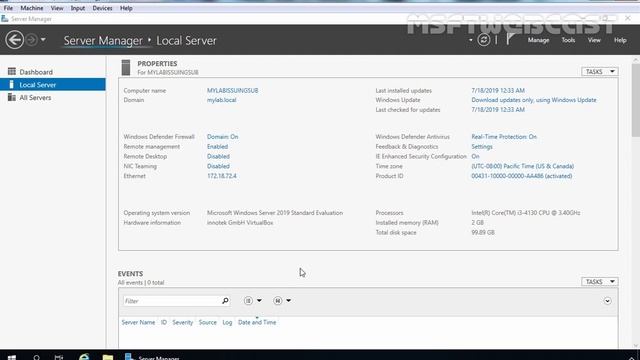Viewport: 640px width, 360px height.
Task: Click Feedback & Diagnostics Settings link
Action: pos(482,147)
